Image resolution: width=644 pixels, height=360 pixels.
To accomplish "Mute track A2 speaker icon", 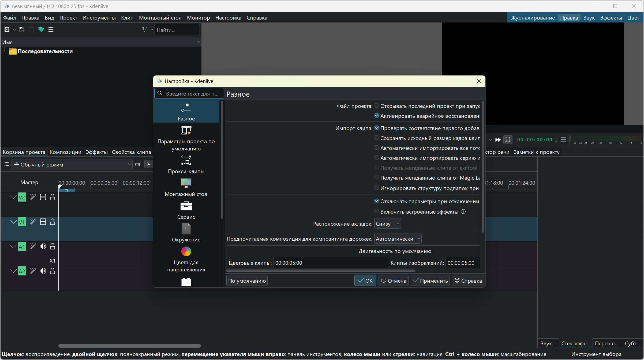I will tap(43, 271).
